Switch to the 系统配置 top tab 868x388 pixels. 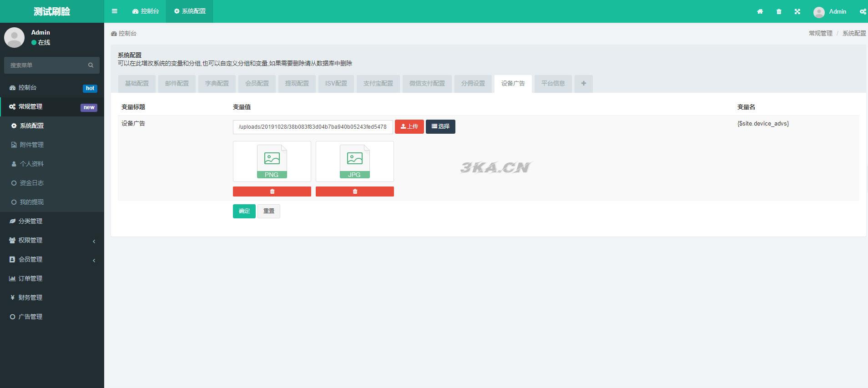coord(190,11)
